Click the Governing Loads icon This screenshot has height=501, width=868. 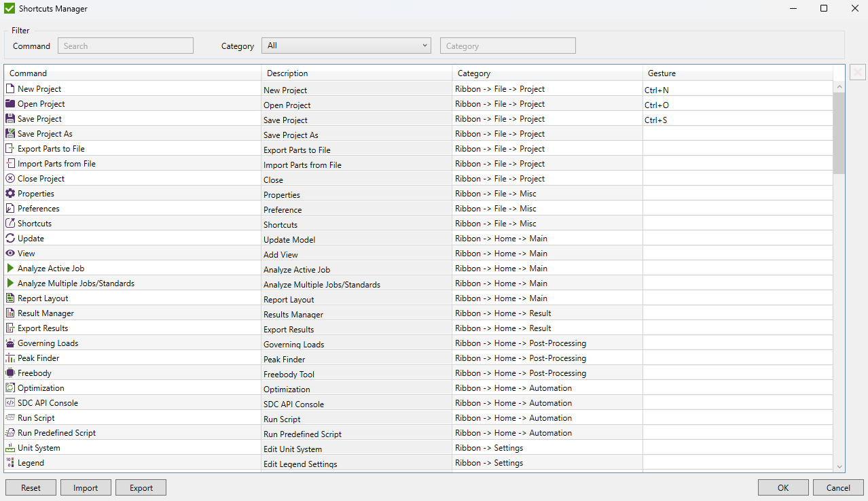tap(10, 343)
